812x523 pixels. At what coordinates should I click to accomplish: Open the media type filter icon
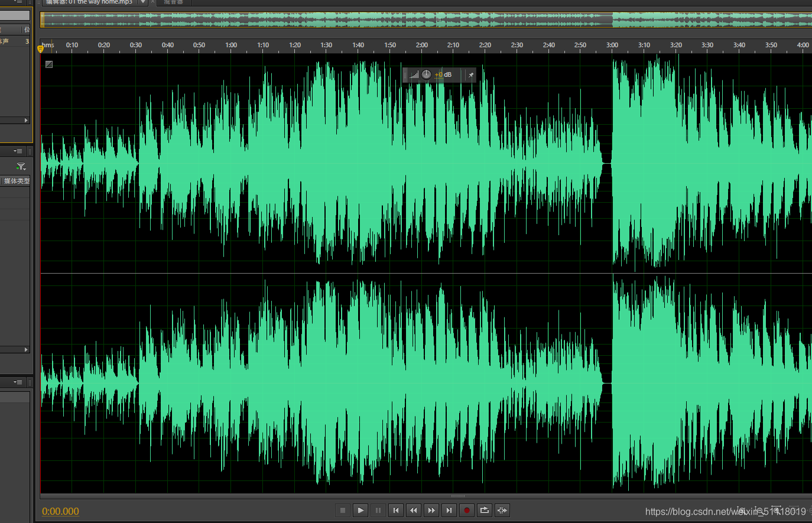21,167
